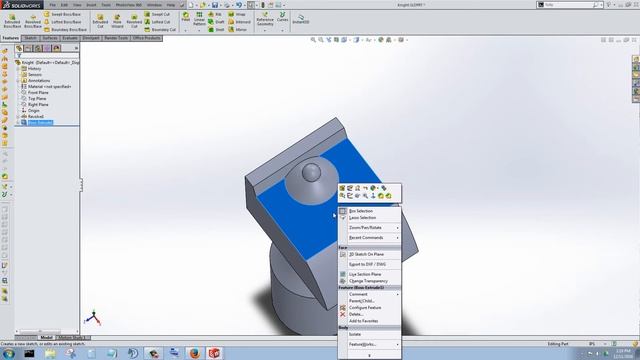Choose Add to Favorites in context menu

point(369,321)
